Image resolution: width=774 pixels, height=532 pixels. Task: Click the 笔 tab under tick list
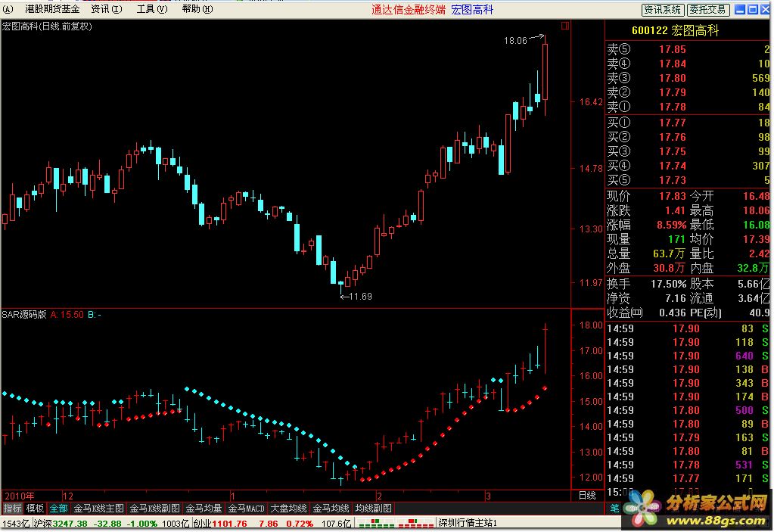(614, 509)
